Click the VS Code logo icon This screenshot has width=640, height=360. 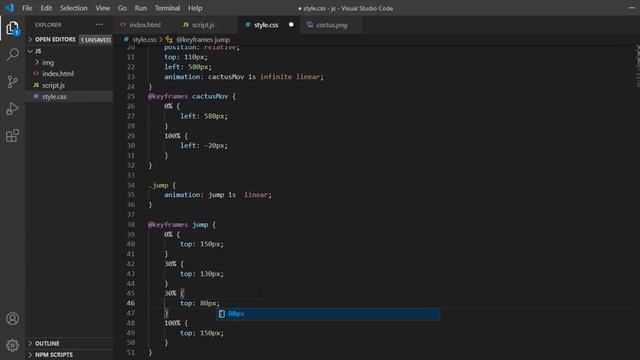(9, 8)
